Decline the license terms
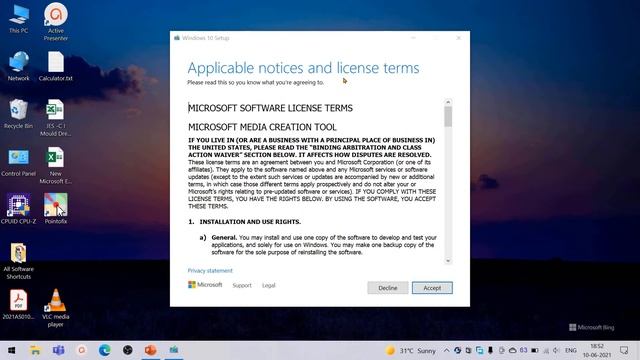Screen dimensions: 640x360 tap(387, 288)
